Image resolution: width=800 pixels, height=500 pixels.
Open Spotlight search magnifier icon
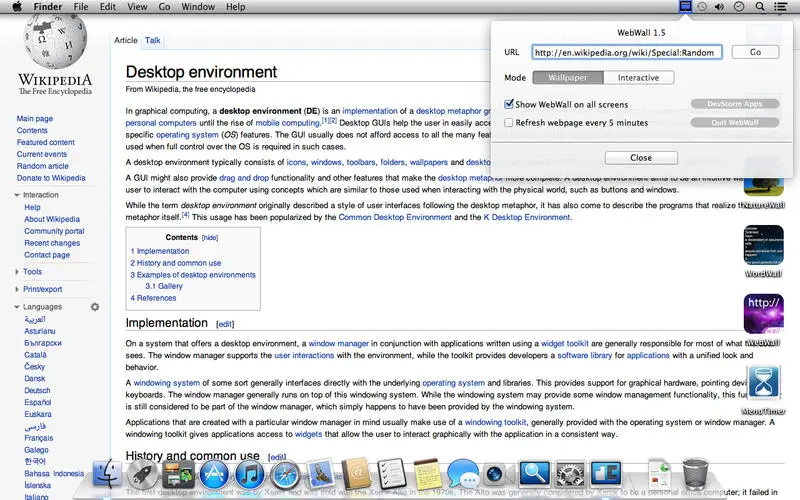[760, 7]
